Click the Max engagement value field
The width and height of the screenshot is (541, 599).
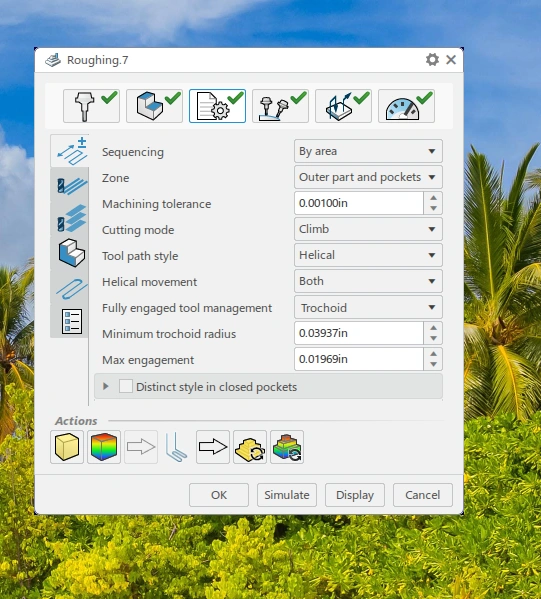point(359,359)
